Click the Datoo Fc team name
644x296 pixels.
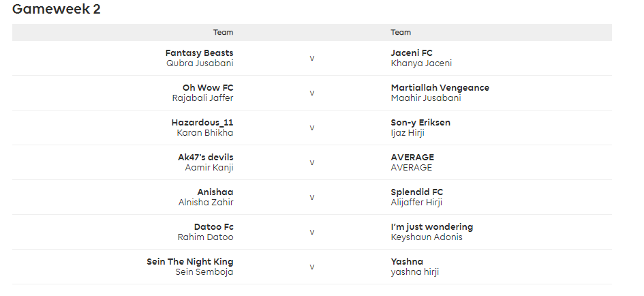[214, 227]
